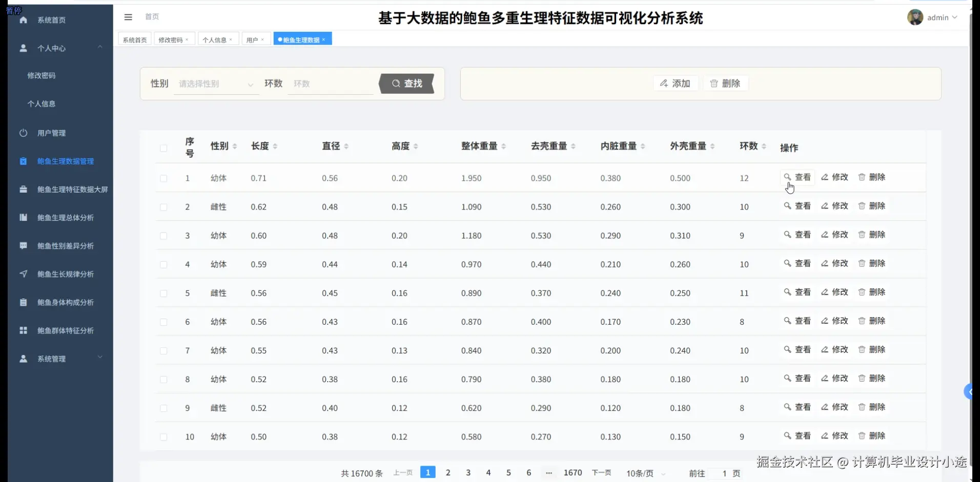Click the paper plane icon beside 鲍鱼生长规律分析
The image size is (980, 482).
coord(23,274)
